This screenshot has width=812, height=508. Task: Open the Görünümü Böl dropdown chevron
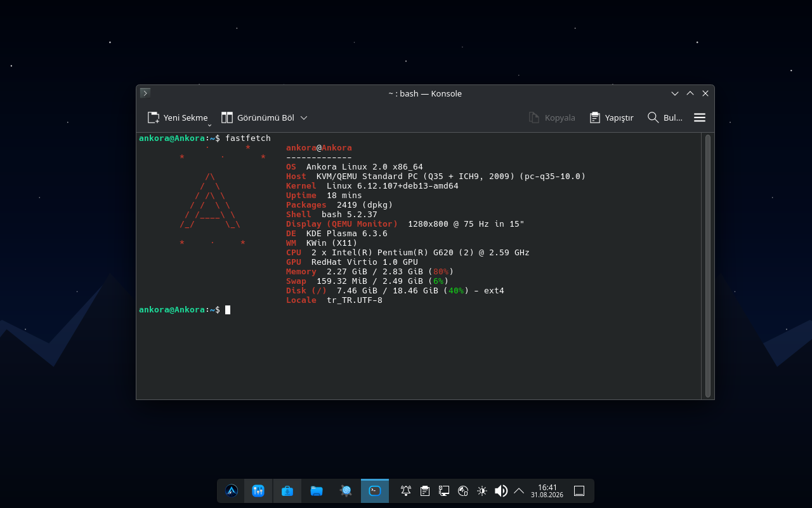304,117
